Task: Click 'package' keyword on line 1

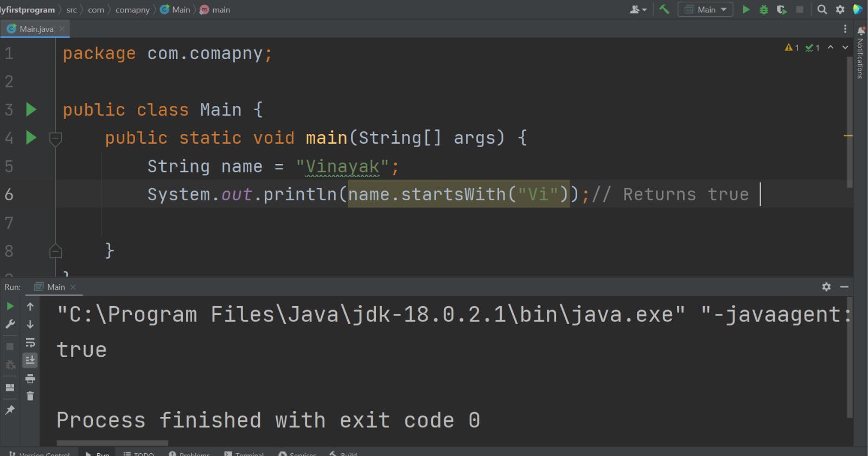Action: pyautogui.click(x=99, y=53)
